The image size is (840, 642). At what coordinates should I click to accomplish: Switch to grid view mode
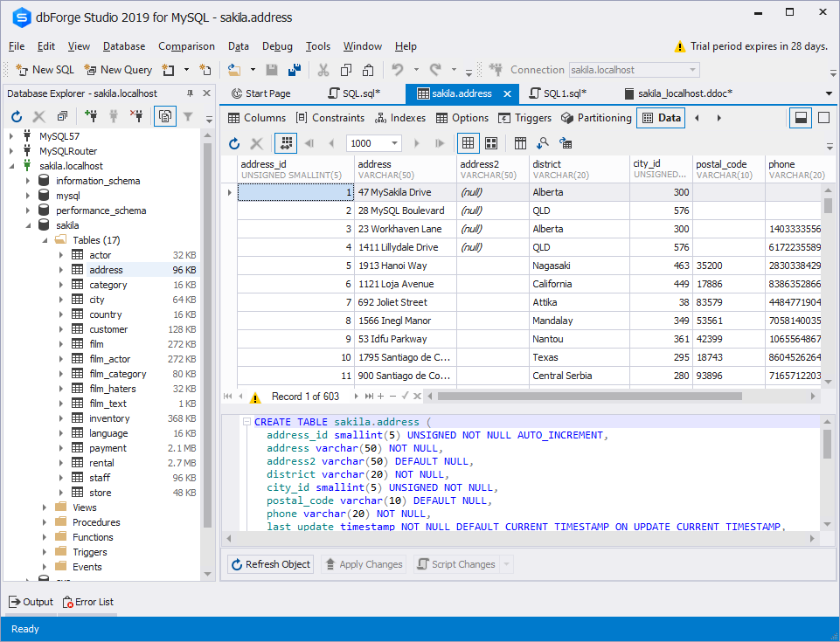(x=468, y=143)
